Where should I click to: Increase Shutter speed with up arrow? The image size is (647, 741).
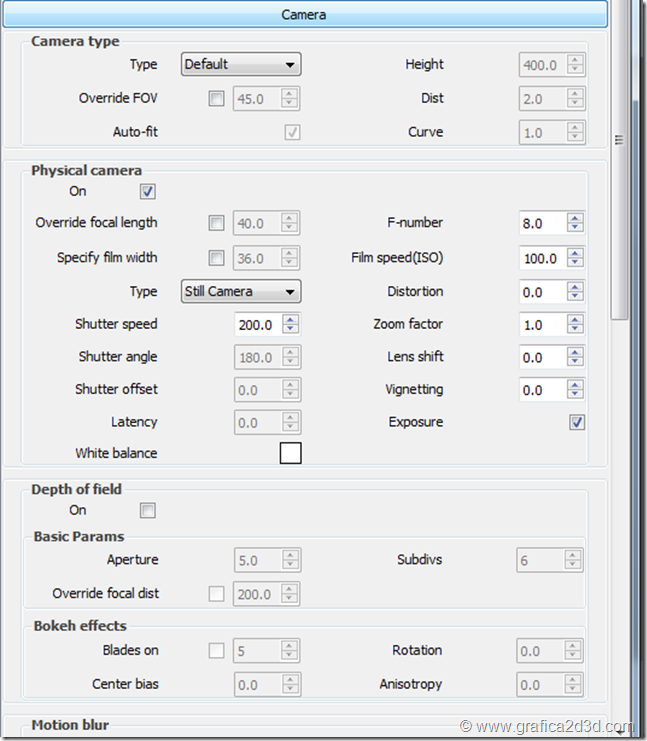click(290, 319)
